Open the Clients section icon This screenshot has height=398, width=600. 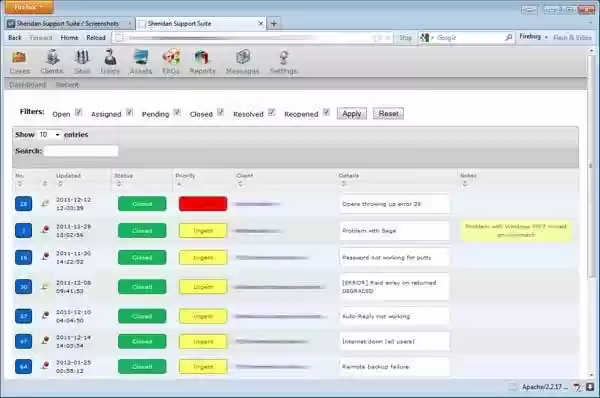click(52, 57)
